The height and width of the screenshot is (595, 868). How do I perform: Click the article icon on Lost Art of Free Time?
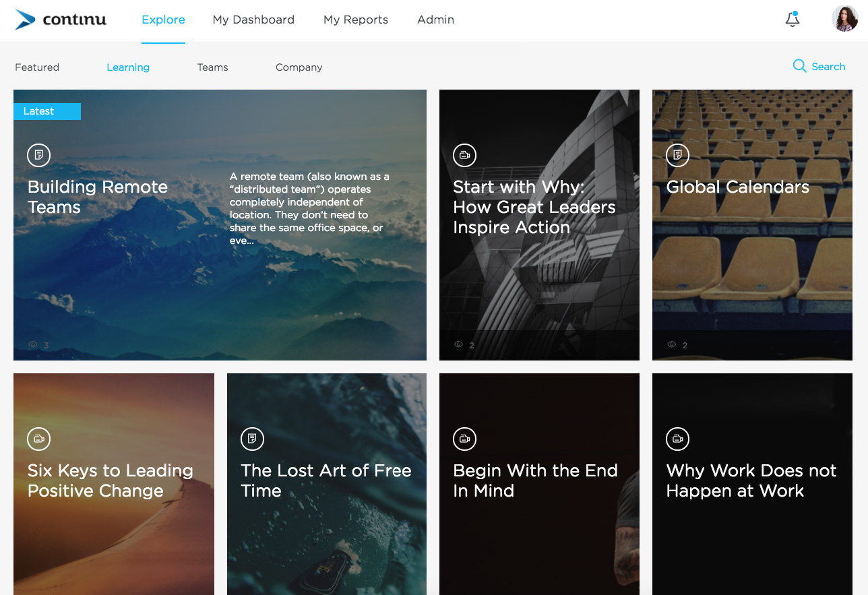coord(252,439)
